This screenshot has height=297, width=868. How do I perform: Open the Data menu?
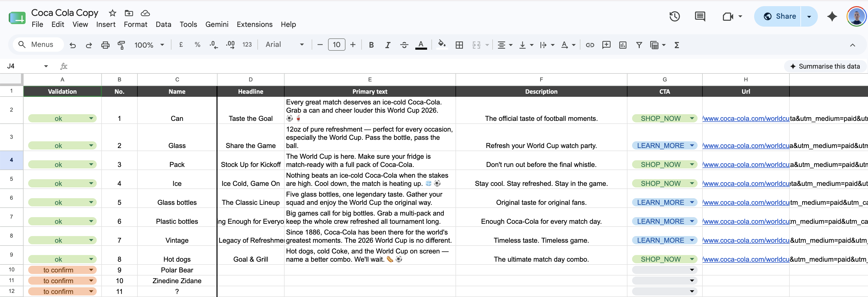click(164, 25)
